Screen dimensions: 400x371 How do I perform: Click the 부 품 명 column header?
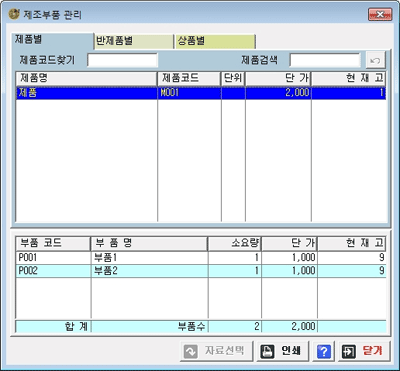(x=149, y=244)
